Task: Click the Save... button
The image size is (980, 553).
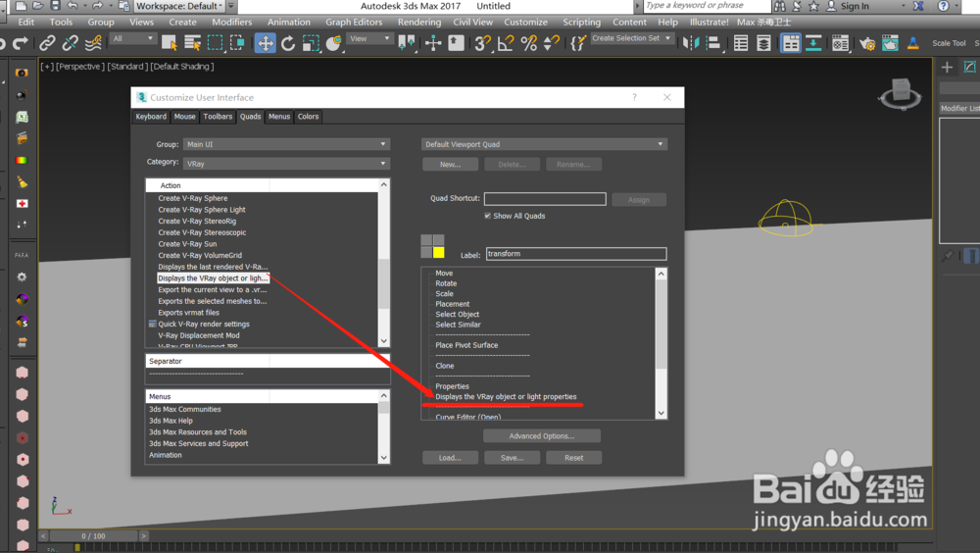Action: click(x=512, y=458)
